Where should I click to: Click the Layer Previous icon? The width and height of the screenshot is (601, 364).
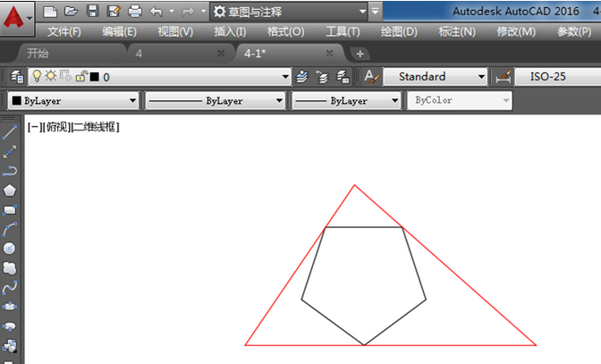[322, 77]
